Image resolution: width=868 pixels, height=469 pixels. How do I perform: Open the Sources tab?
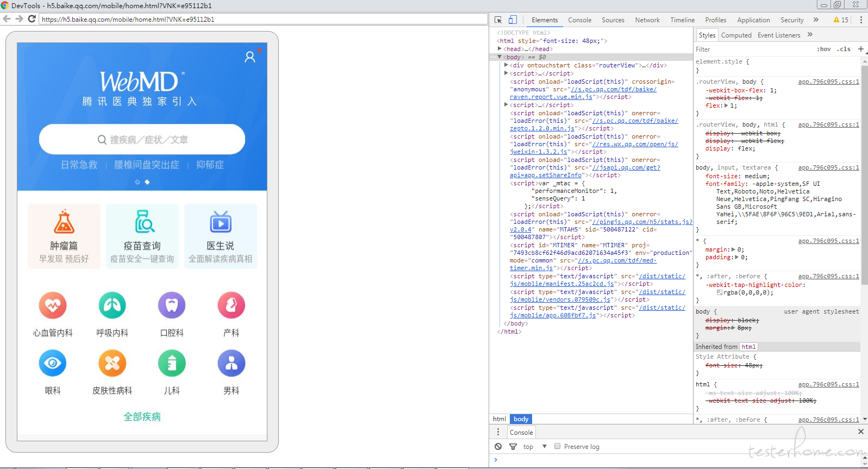[613, 20]
